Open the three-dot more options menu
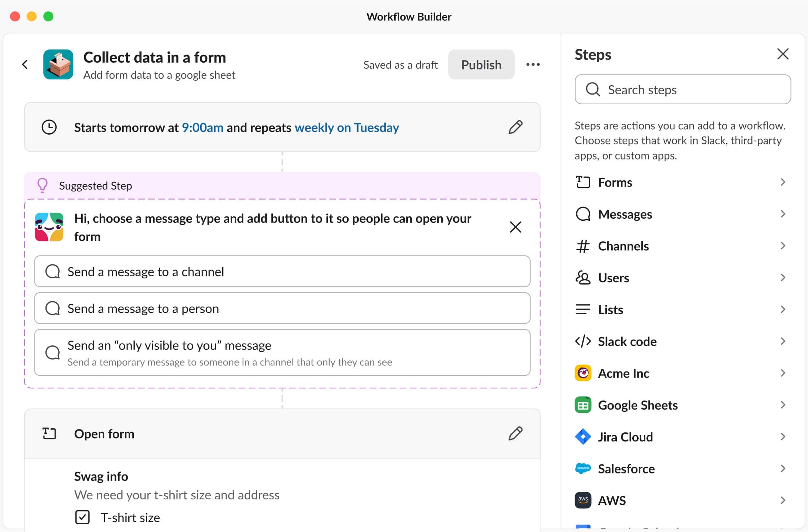The height and width of the screenshot is (532, 808). [533, 65]
